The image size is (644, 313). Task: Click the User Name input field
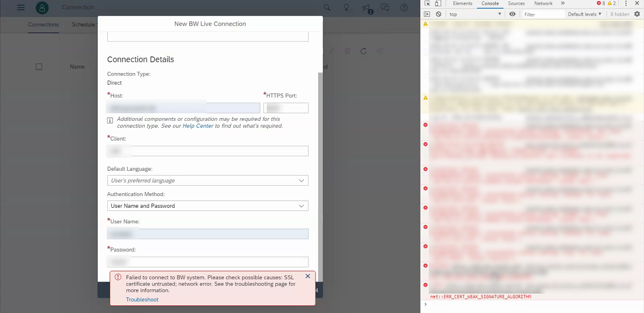pyautogui.click(x=208, y=234)
